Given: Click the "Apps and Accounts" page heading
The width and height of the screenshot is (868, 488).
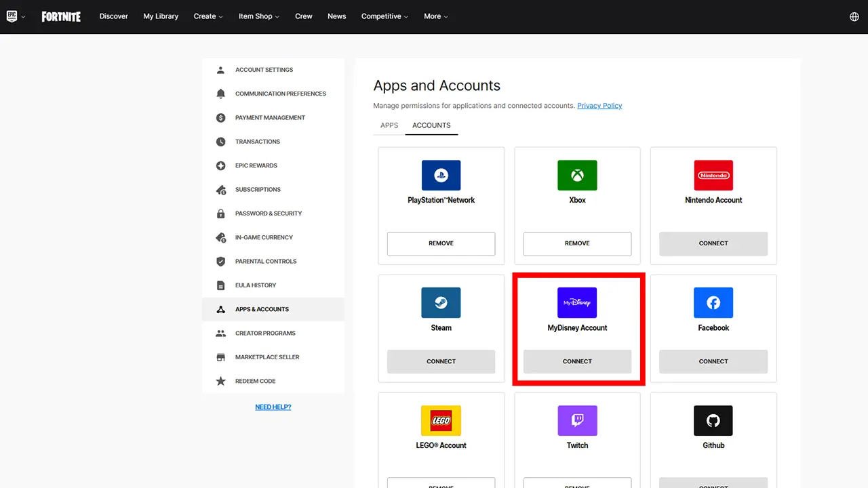Looking at the screenshot, I should pyautogui.click(x=437, y=85).
